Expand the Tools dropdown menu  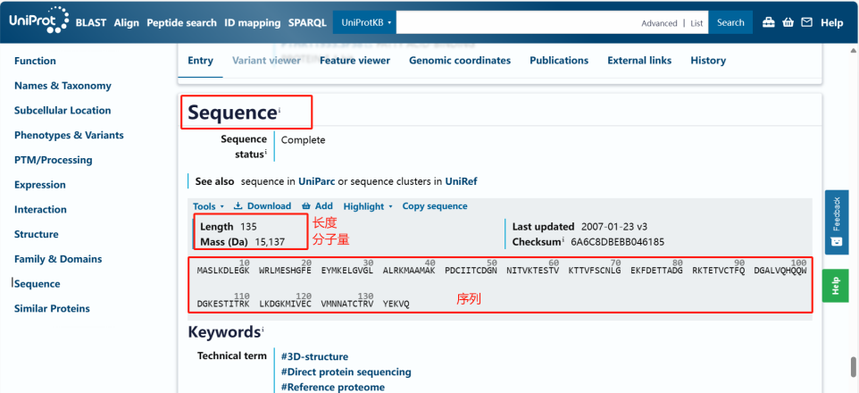[208, 206]
